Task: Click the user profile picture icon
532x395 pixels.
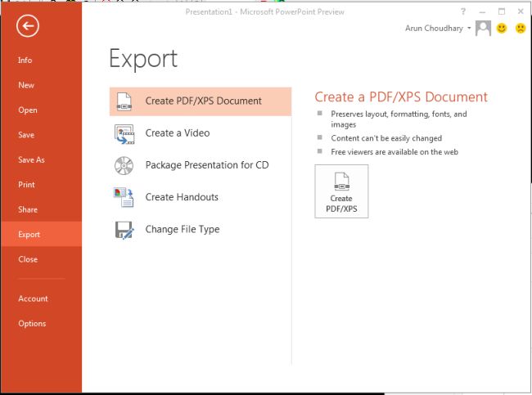Action: coord(483,28)
